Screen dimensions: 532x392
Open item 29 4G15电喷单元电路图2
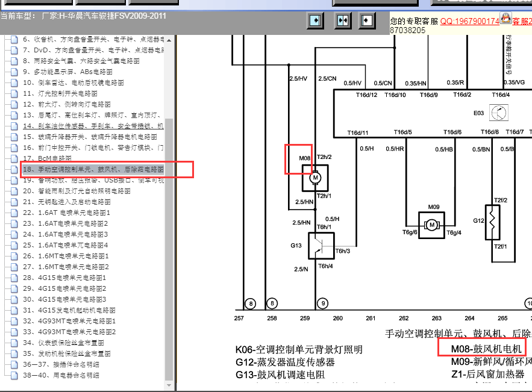click(64, 289)
